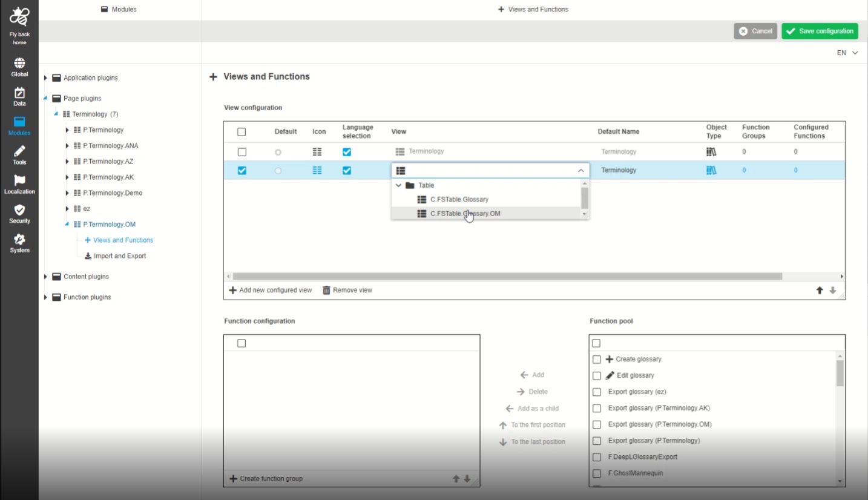
Task: Click the Save configuration button
Action: [x=820, y=31]
